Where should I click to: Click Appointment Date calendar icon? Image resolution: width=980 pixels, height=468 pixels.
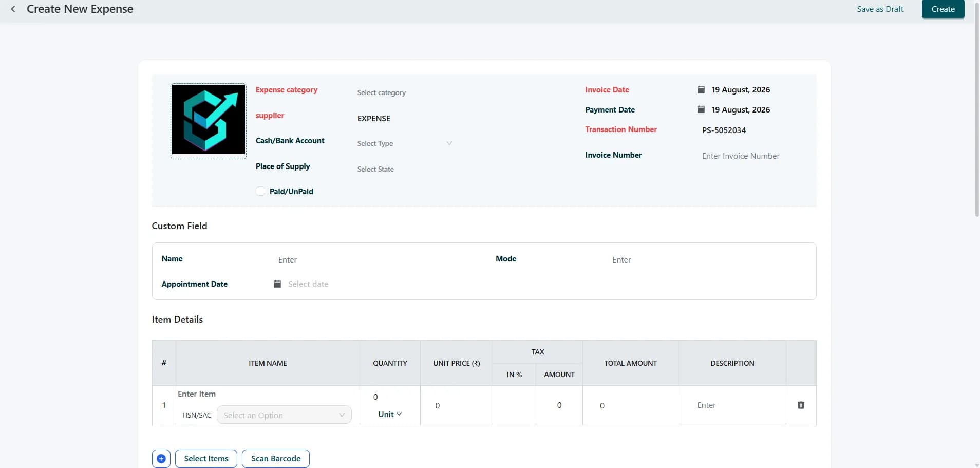point(277,284)
